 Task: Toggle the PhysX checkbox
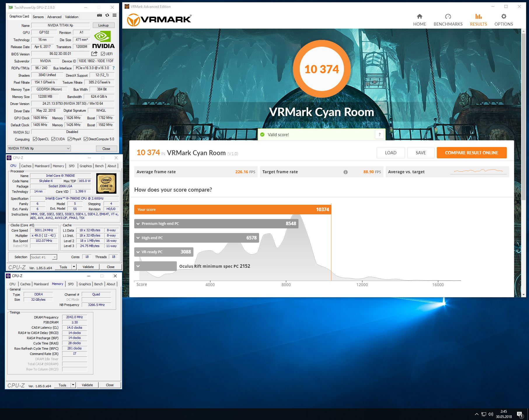point(69,139)
